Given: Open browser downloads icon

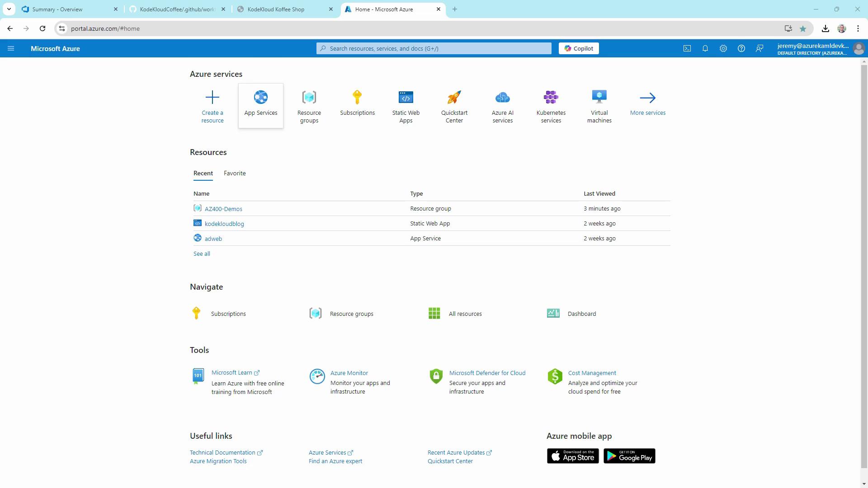Looking at the screenshot, I should pos(825,28).
